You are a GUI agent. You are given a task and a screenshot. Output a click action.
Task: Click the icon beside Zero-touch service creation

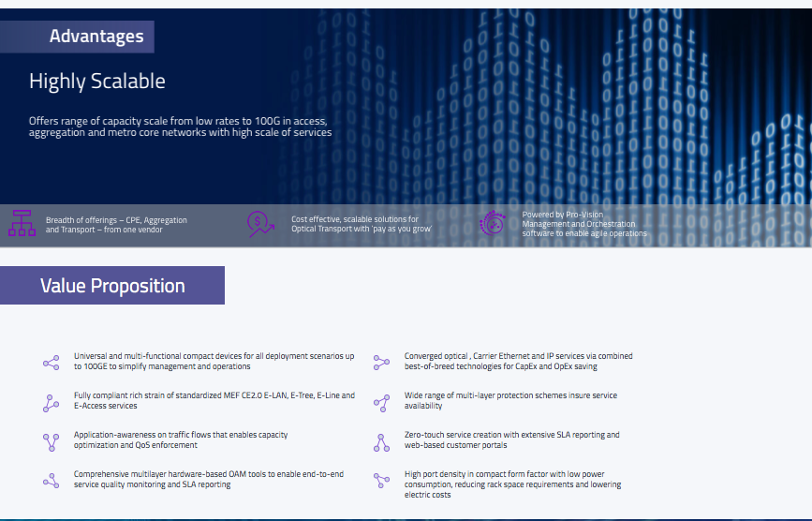tap(381, 441)
